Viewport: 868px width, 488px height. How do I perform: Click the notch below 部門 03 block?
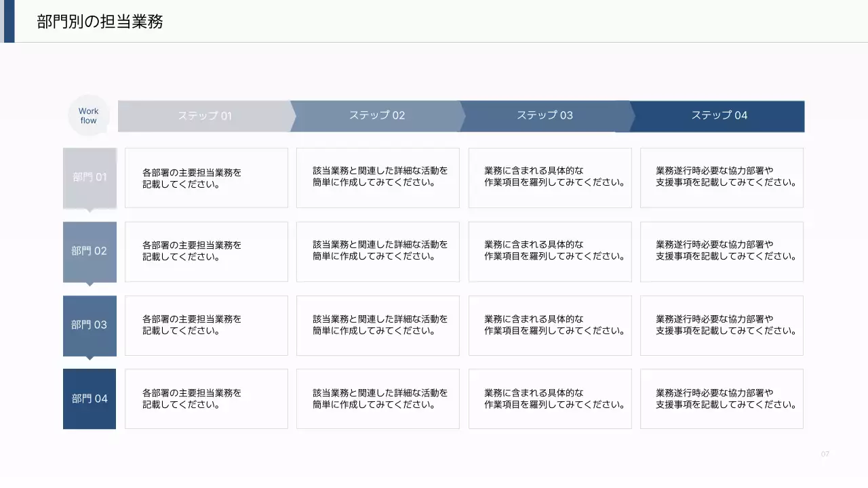[x=90, y=359]
